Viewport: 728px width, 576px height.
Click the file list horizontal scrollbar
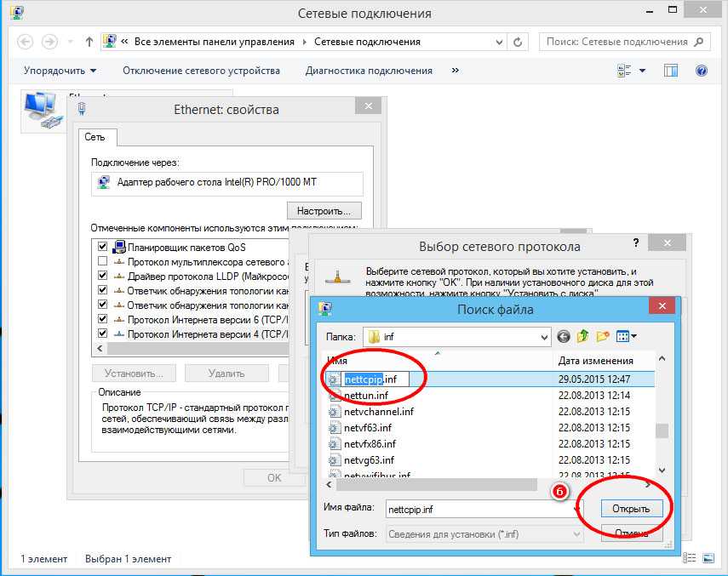coord(434,484)
